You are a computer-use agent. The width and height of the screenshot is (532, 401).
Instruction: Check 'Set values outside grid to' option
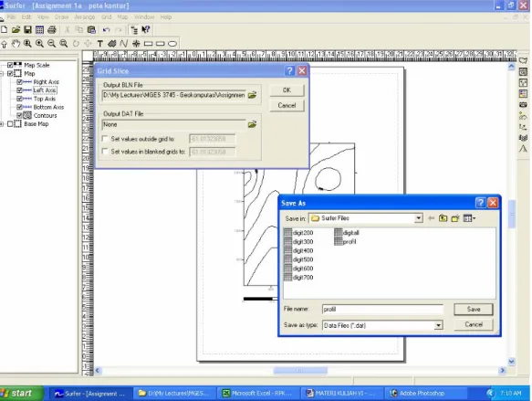105,139
